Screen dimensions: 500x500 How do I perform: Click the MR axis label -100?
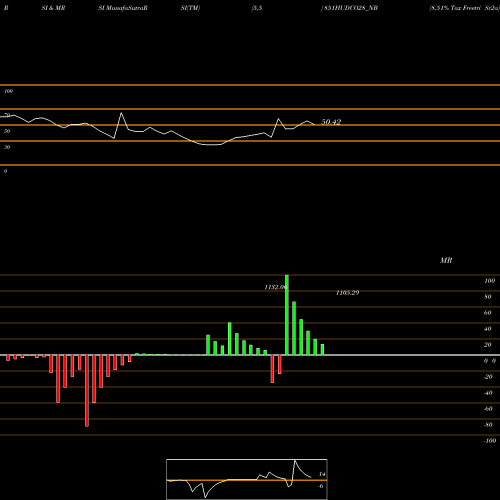490,441
